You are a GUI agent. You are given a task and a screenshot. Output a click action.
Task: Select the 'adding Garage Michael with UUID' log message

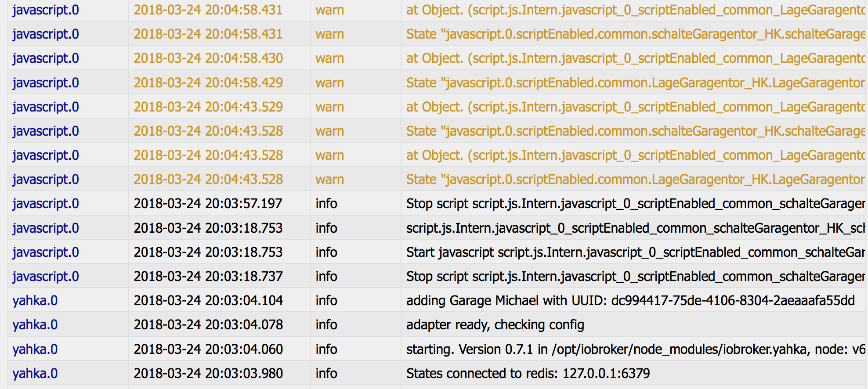tap(630, 301)
